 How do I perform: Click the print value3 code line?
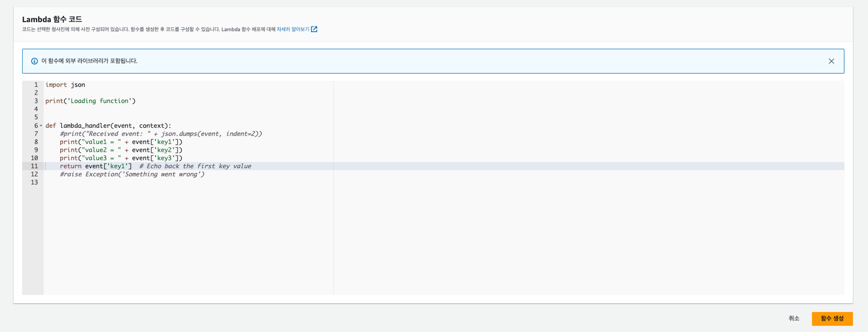(121, 158)
